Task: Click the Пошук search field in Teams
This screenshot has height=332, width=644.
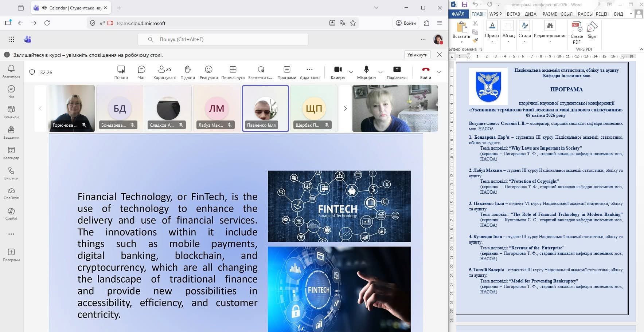Action: tap(223, 39)
